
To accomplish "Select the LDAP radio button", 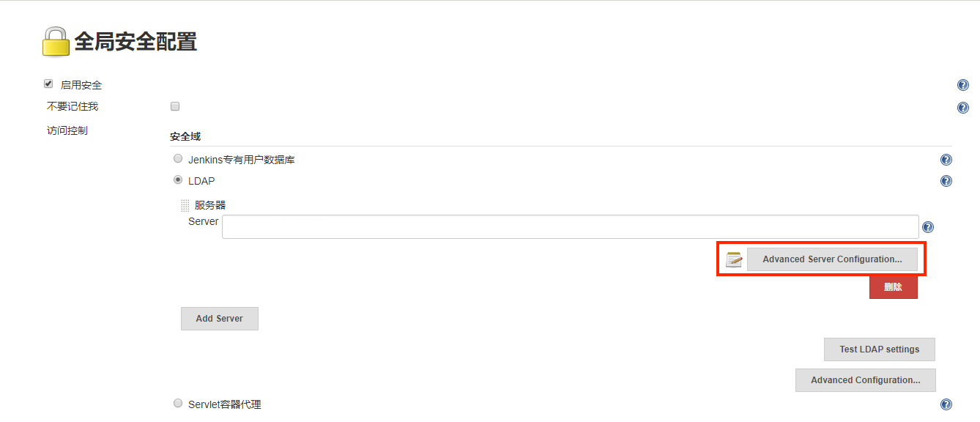I will coord(178,179).
